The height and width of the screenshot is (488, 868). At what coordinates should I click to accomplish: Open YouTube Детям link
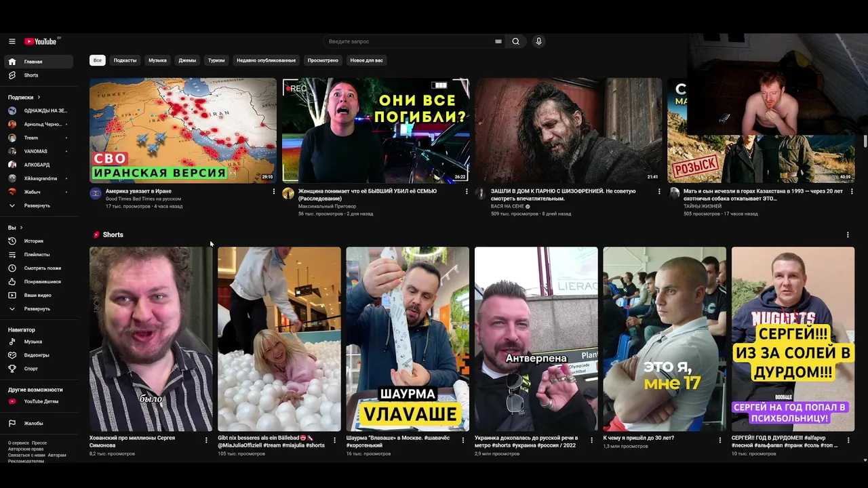39,401
